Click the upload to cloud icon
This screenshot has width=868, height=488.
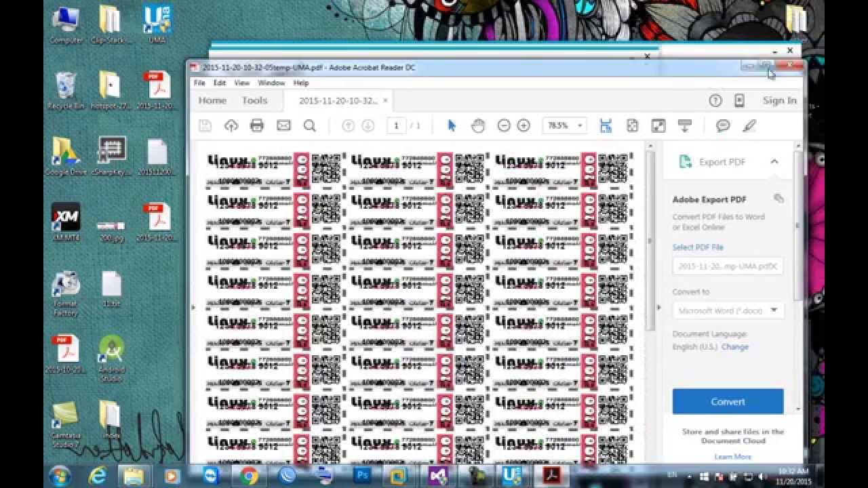(231, 125)
